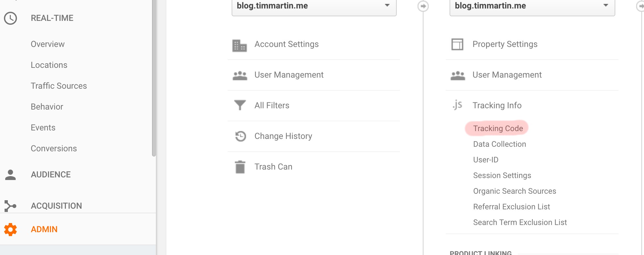
Task: Click the Trash Can icon
Action: click(240, 167)
